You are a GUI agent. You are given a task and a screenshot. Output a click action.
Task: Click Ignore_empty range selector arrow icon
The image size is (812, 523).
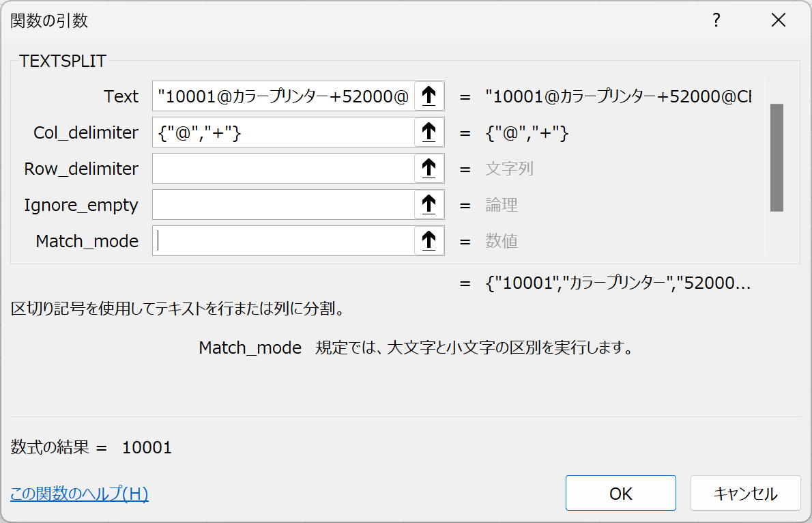(429, 205)
